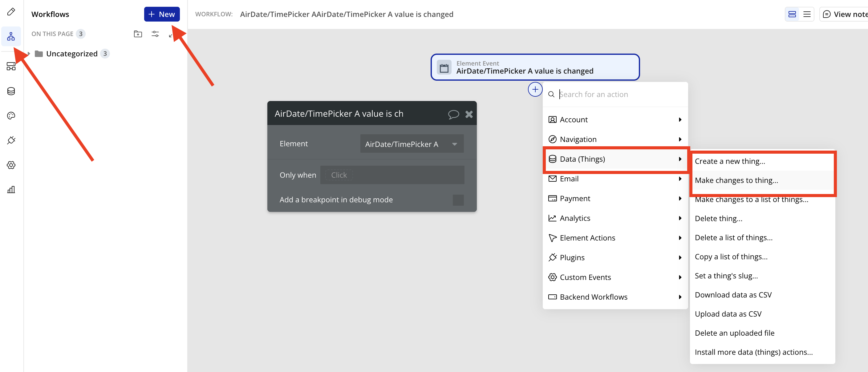Choose Install more data (things) actions...
Viewport: 868px width, 372px height.
tap(763, 353)
